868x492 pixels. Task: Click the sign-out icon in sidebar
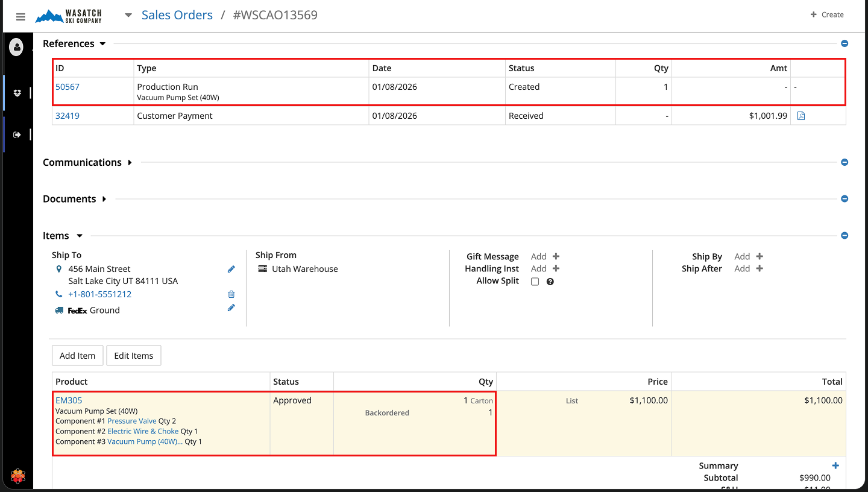(17, 134)
